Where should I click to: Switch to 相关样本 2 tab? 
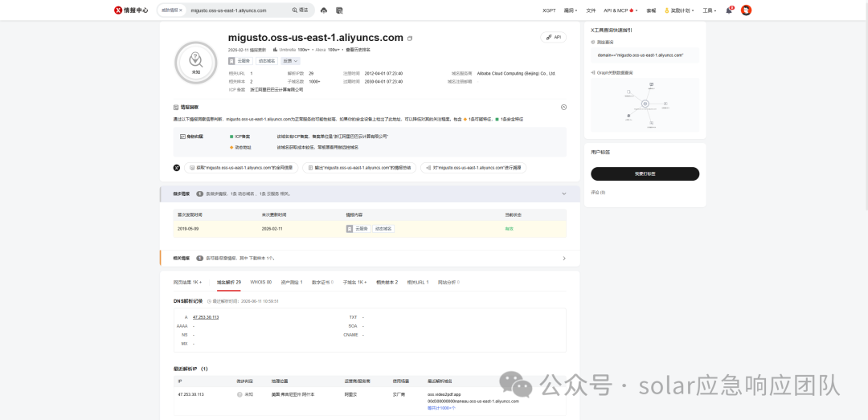click(387, 282)
